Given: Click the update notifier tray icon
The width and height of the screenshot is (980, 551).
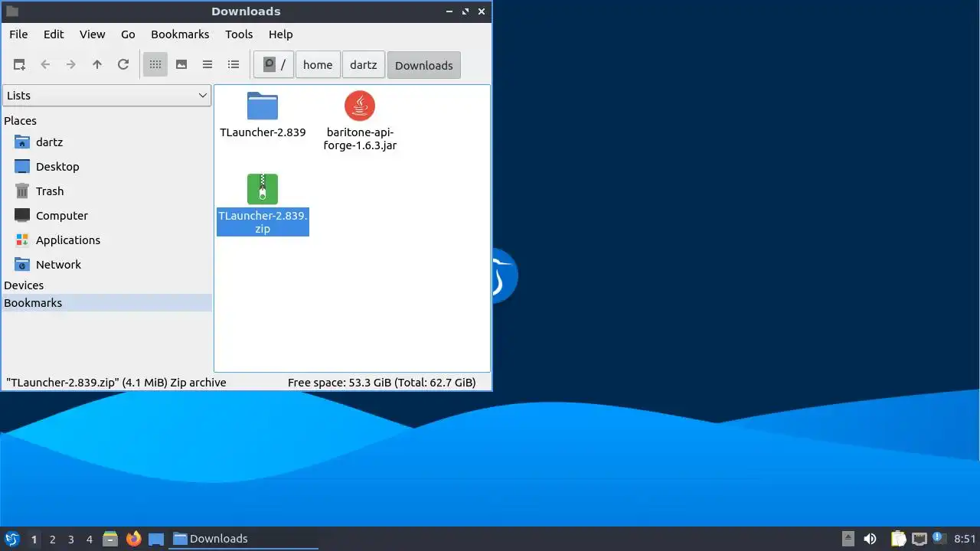Looking at the screenshot, I should click(939, 539).
